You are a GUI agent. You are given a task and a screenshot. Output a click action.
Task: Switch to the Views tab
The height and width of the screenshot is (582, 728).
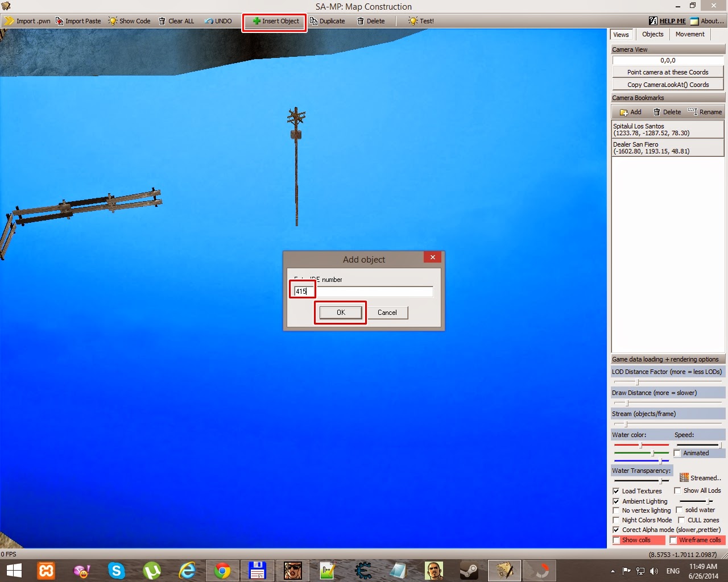(x=621, y=35)
